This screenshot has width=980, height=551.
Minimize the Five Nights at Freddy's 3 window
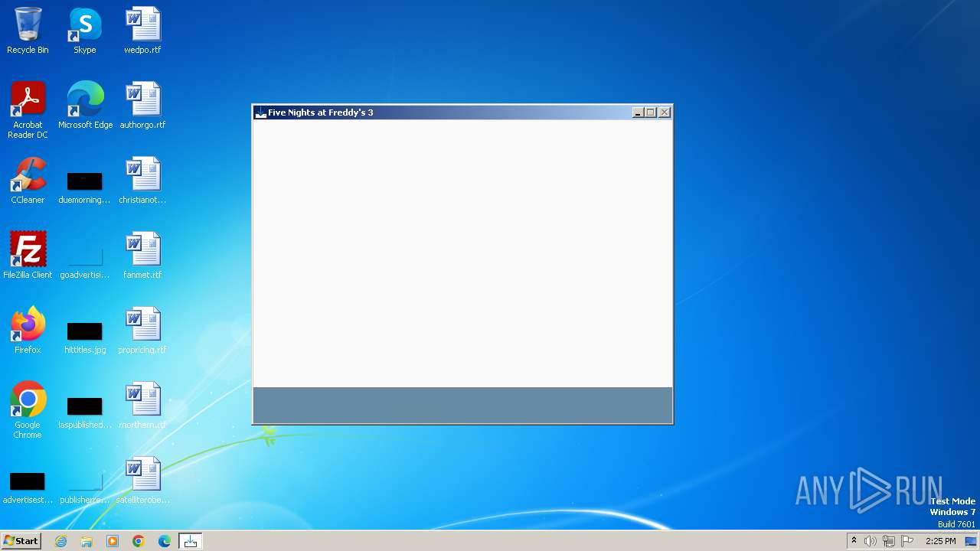click(x=639, y=112)
